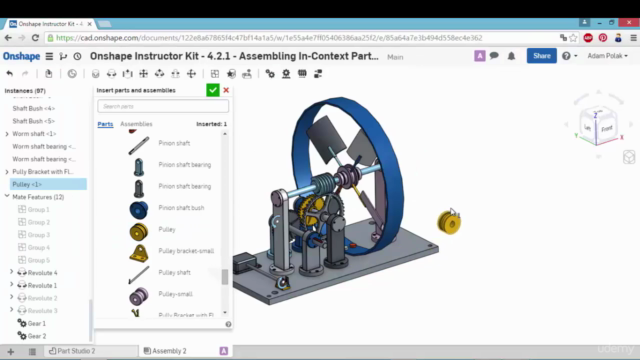Expand the Pulley Bracket with FL instance
Image resolution: width=640 pixels, height=360 pixels.
point(7,172)
